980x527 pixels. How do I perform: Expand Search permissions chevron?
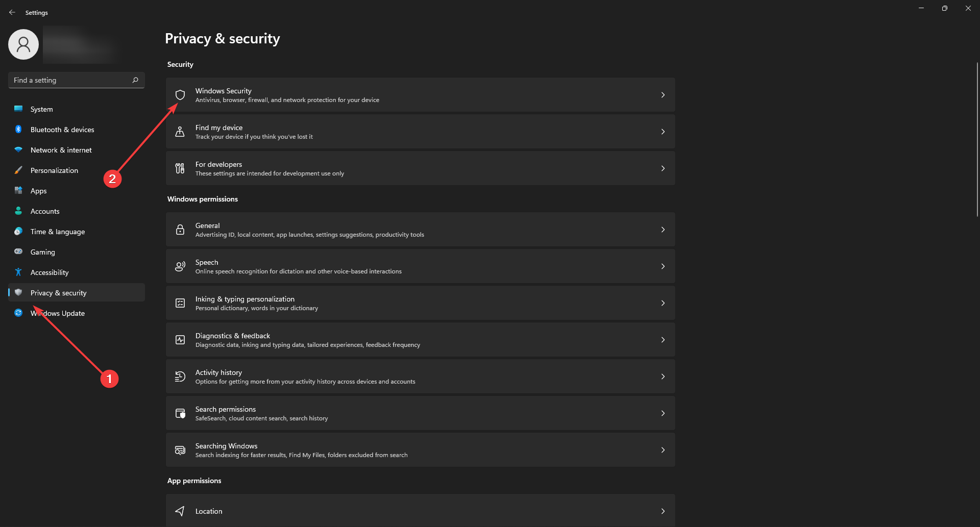pos(663,413)
